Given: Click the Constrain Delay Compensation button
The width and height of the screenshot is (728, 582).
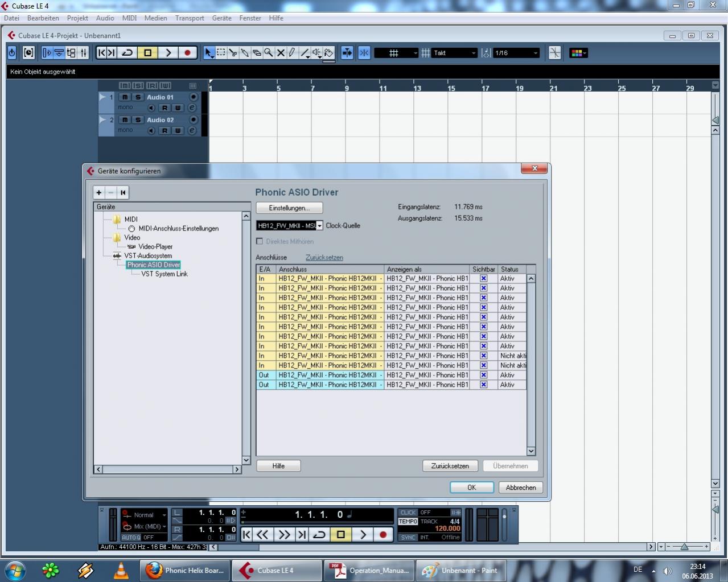Looking at the screenshot, I should [x=28, y=53].
